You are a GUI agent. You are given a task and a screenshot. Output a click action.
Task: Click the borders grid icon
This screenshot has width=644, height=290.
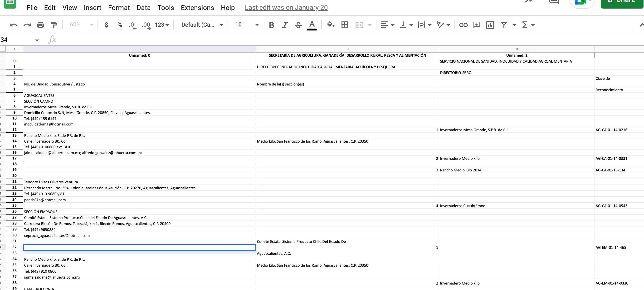click(x=345, y=25)
